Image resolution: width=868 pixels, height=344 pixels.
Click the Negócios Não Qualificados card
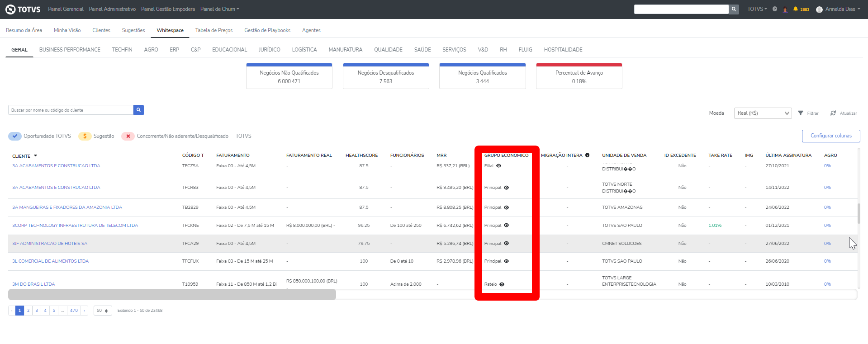(289, 76)
